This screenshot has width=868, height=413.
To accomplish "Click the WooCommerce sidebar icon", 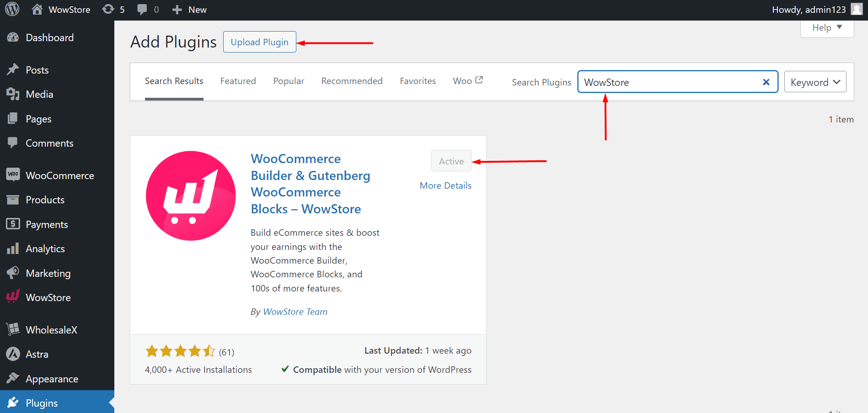I will (x=13, y=175).
